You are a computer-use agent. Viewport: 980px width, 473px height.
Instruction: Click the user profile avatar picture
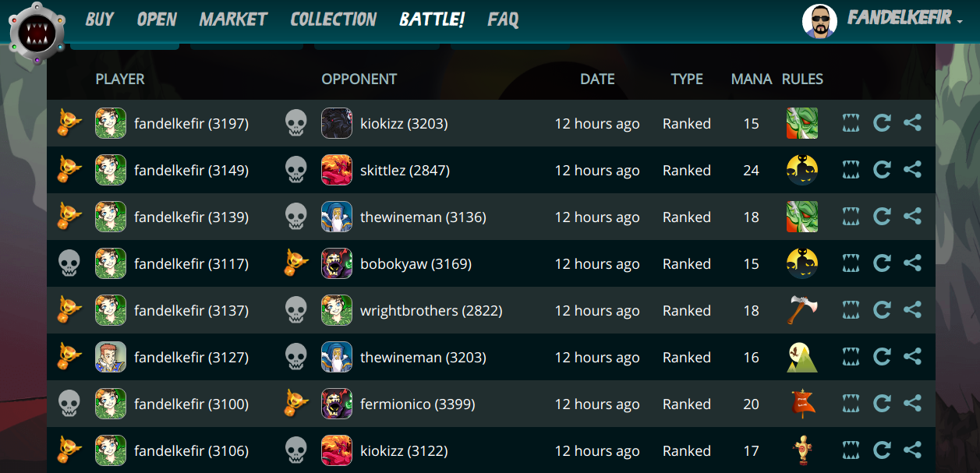click(x=819, y=21)
